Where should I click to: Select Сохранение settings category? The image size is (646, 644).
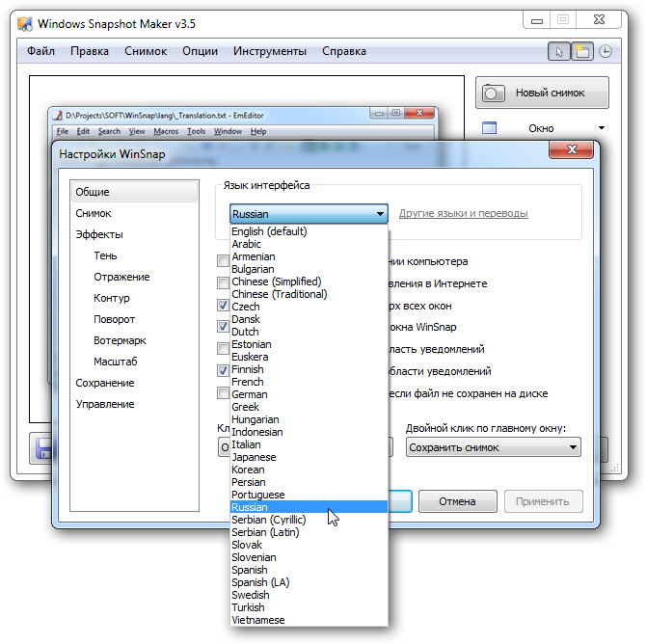click(x=105, y=383)
